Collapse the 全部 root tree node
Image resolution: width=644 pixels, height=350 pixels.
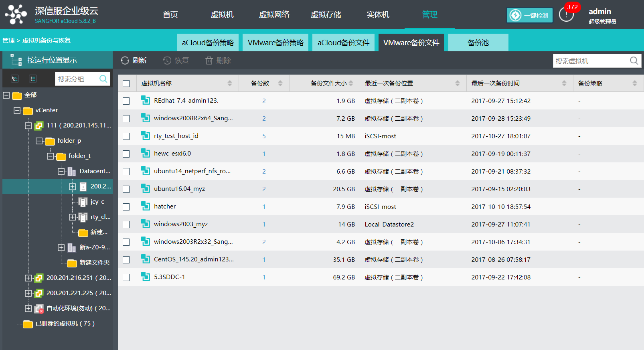[6, 95]
